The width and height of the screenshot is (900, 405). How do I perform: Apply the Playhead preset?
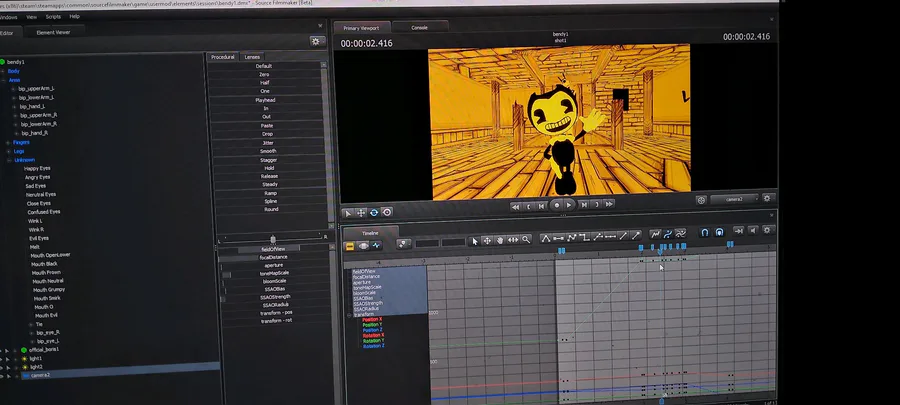(x=265, y=100)
